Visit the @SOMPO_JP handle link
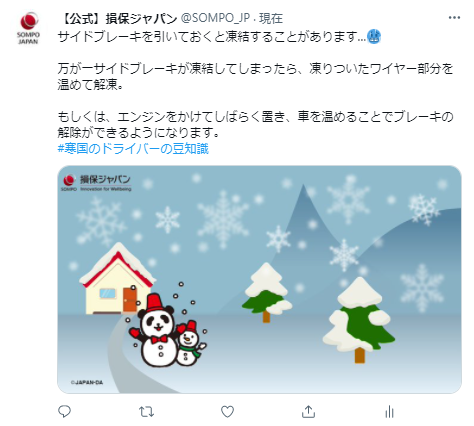Image resolution: width=474 pixels, height=426 pixels. pyautogui.click(x=215, y=18)
